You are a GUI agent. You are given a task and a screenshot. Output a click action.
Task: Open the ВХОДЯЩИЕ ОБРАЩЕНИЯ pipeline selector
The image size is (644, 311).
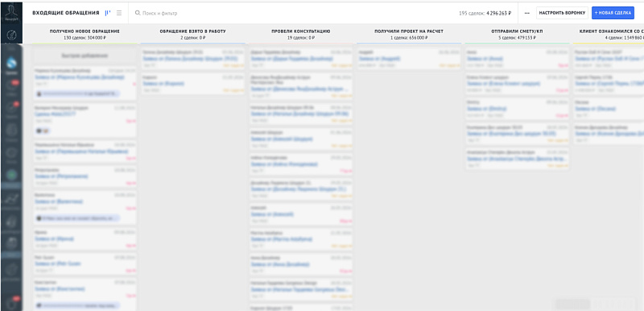coord(66,13)
